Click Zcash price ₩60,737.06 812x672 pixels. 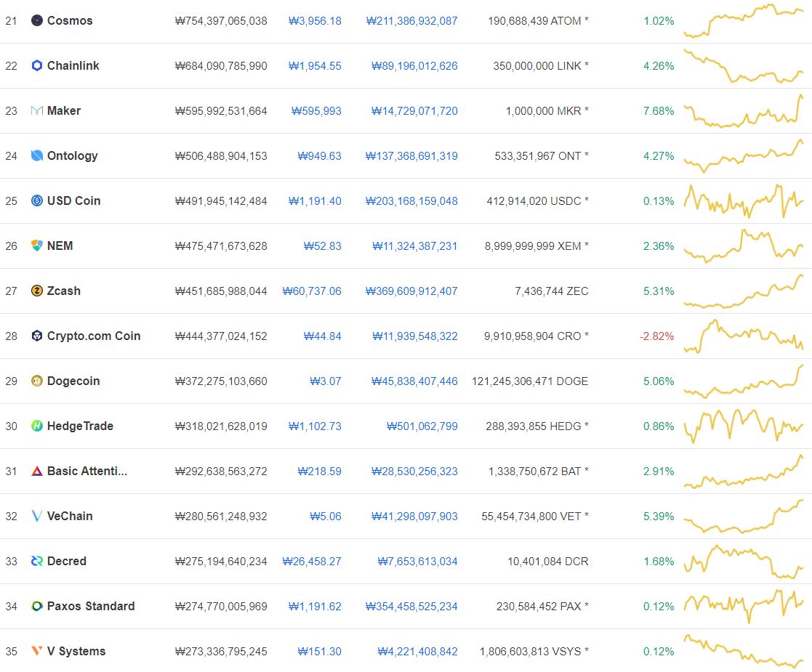[x=312, y=291]
